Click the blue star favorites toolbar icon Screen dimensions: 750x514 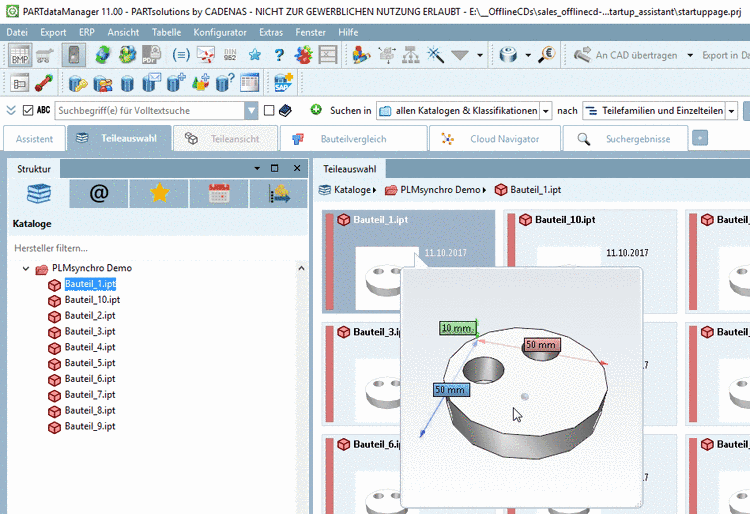254,55
